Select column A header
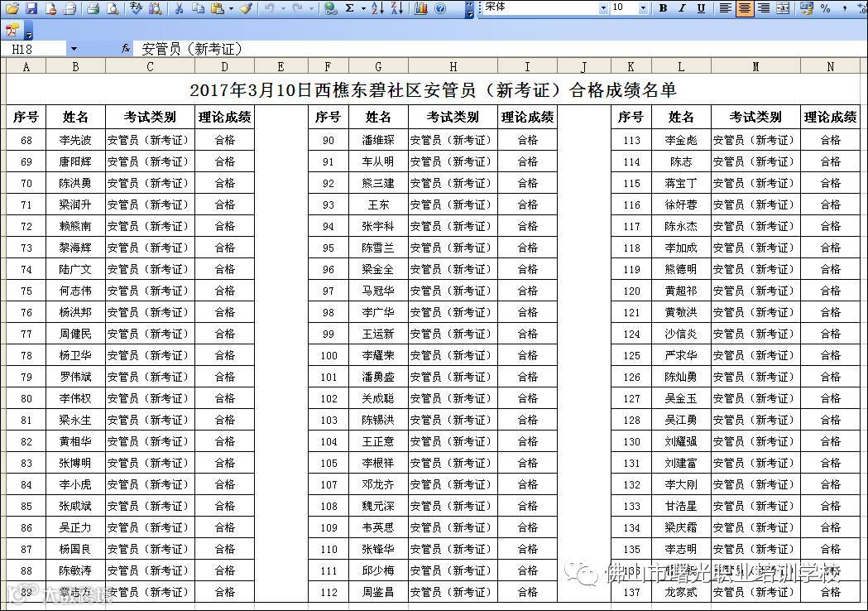The height and width of the screenshot is (611, 868). (x=26, y=66)
